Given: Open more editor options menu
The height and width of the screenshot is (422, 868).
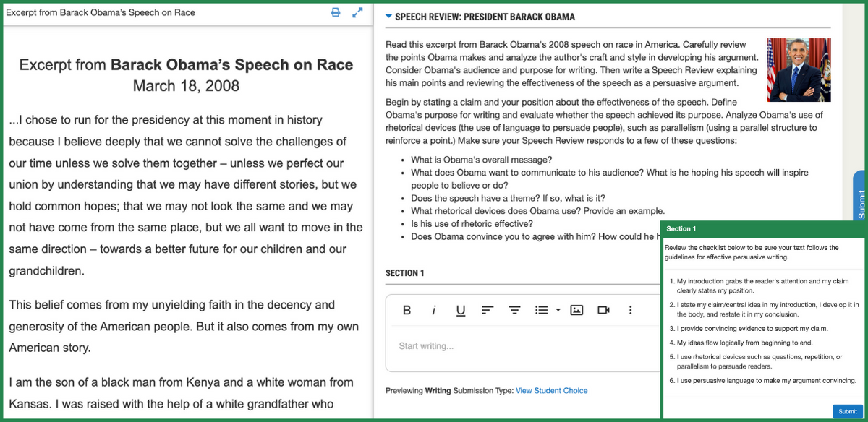Looking at the screenshot, I should click(630, 310).
